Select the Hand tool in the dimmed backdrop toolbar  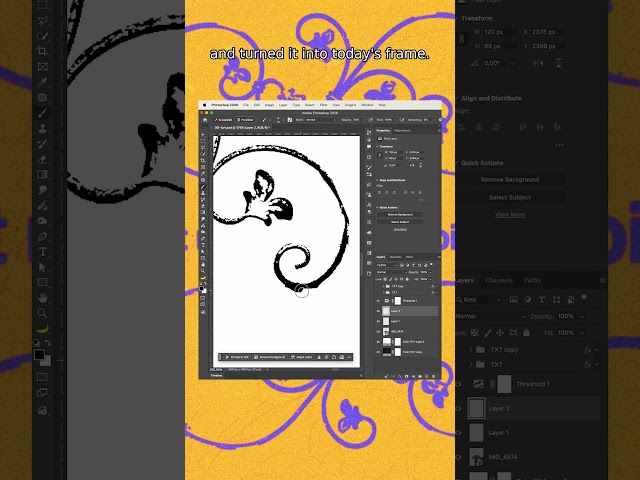click(42, 298)
